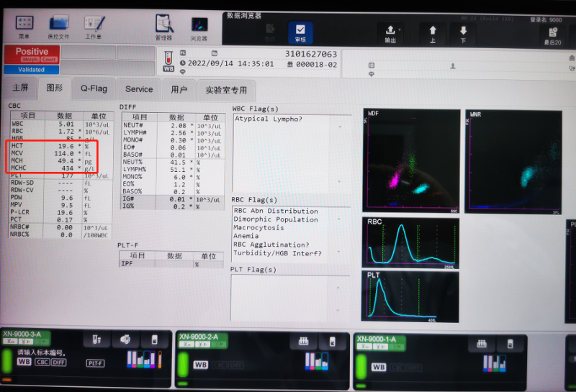Click the 审核 validate button
The width and height of the screenshot is (576, 392).
click(x=300, y=32)
